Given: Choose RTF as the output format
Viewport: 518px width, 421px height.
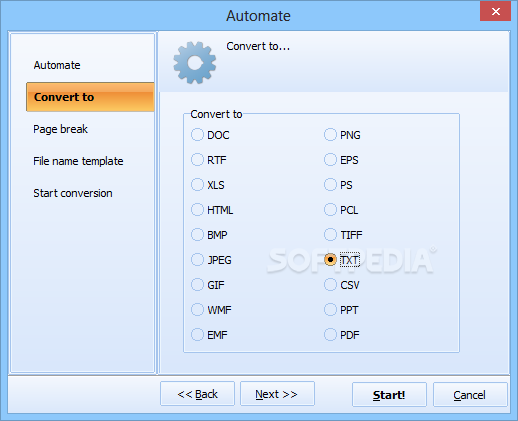Looking at the screenshot, I should pyautogui.click(x=197, y=160).
